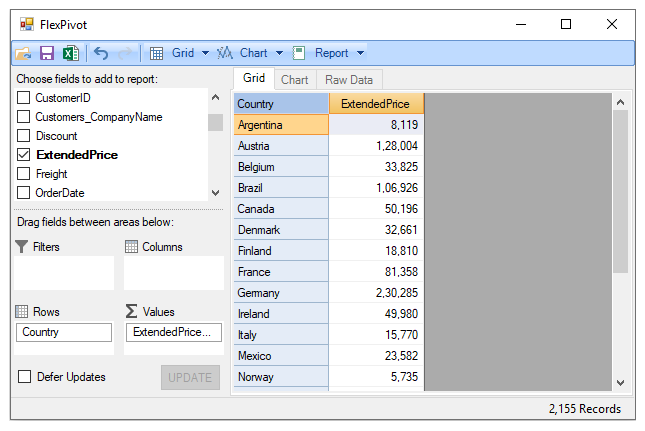The width and height of the screenshot is (645, 431).
Task: Click the Open file folder icon
Action: (23, 53)
